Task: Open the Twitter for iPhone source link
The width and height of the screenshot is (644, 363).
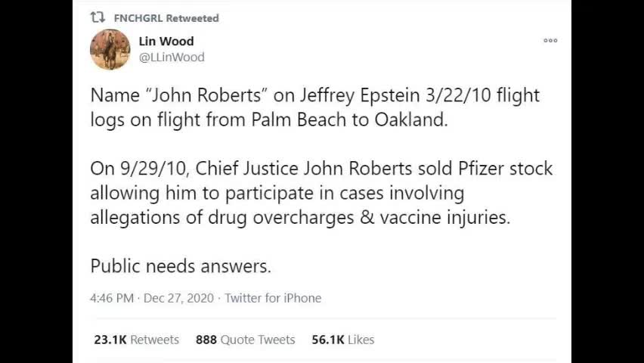Action: [273, 298]
